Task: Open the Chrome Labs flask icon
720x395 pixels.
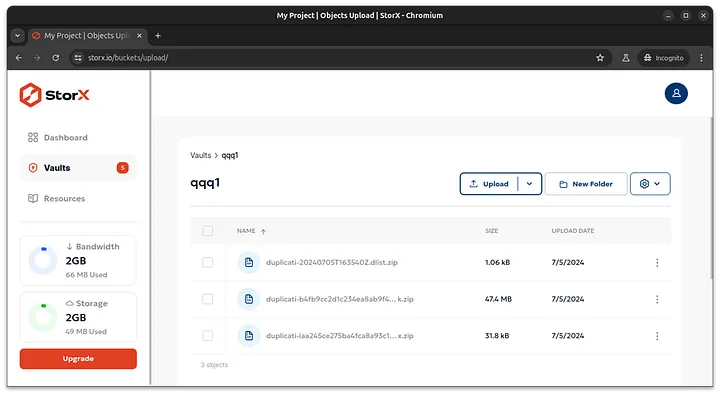Action: [x=625, y=58]
